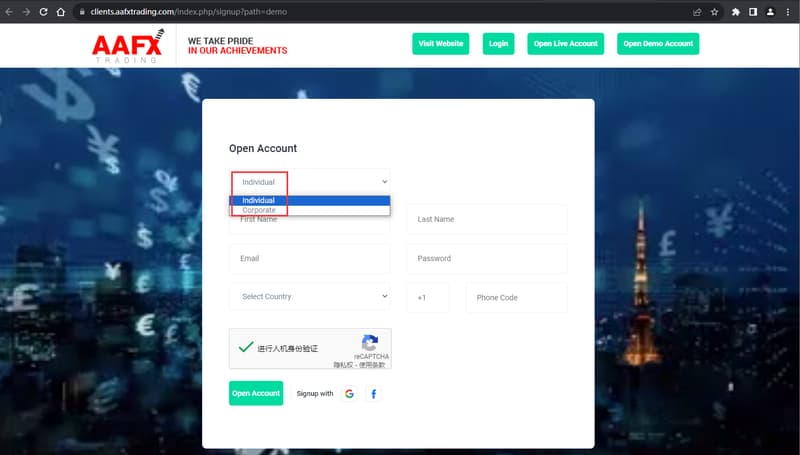Open browser profile icon
The image size is (800, 455).
[x=770, y=12]
